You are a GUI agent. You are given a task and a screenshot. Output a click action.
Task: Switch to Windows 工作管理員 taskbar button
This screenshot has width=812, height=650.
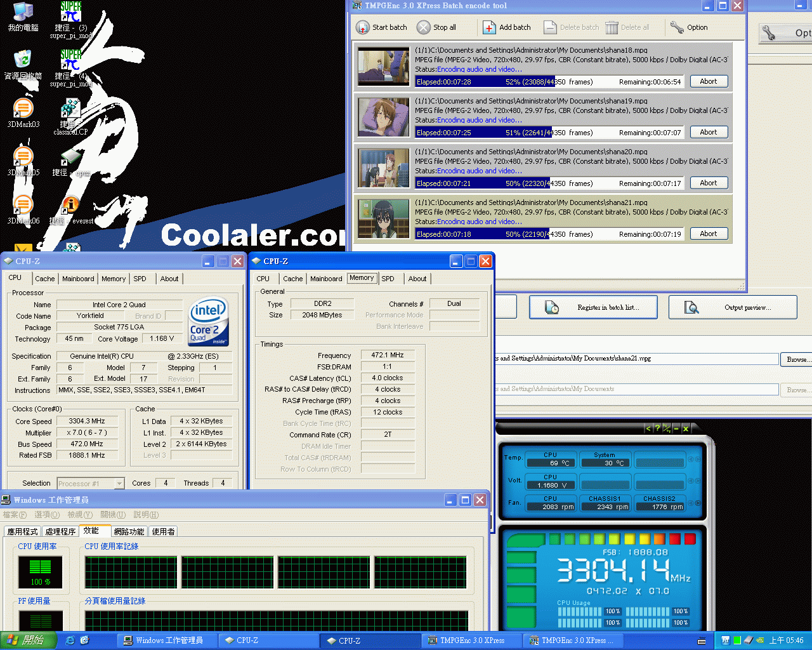pyautogui.click(x=166, y=640)
